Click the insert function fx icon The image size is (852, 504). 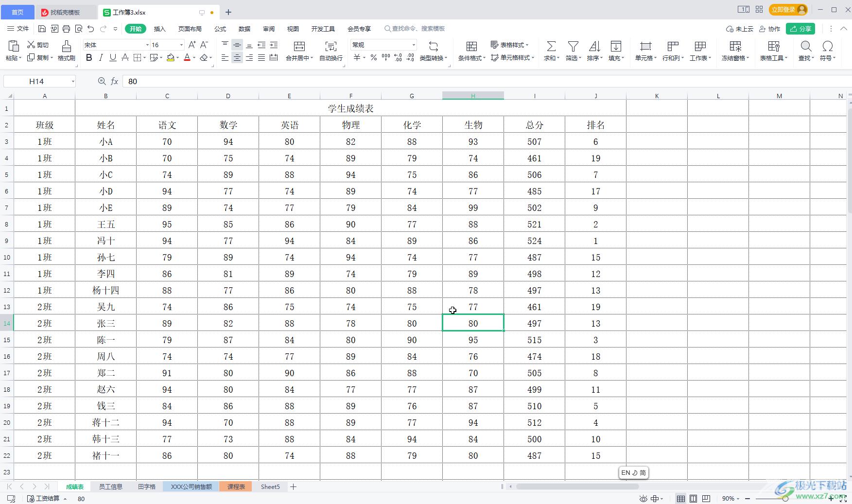coord(114,81)
